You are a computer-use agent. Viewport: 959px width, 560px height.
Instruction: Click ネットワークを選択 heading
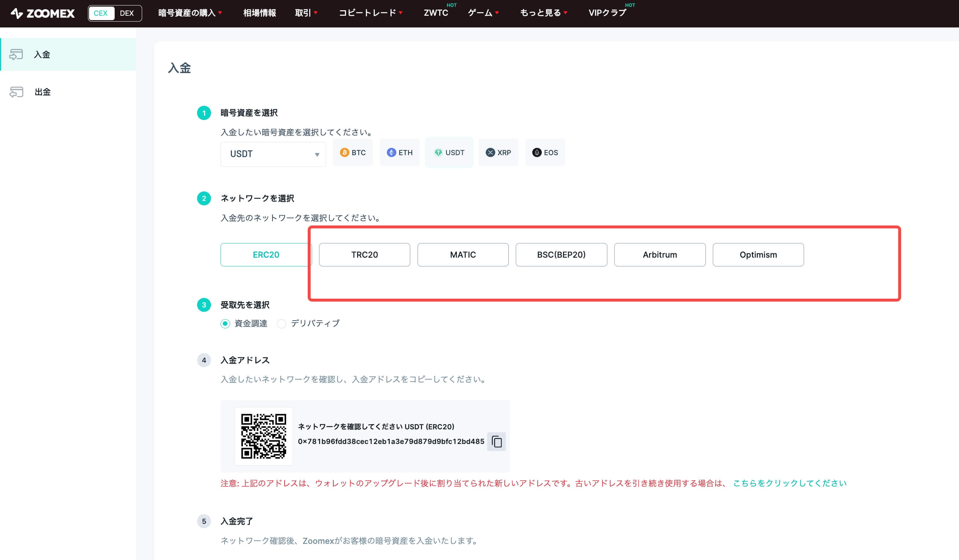click(257, 198)
